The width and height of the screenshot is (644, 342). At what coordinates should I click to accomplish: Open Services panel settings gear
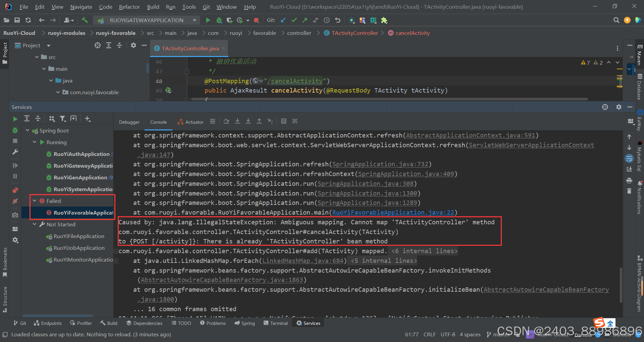coord(619,107)
